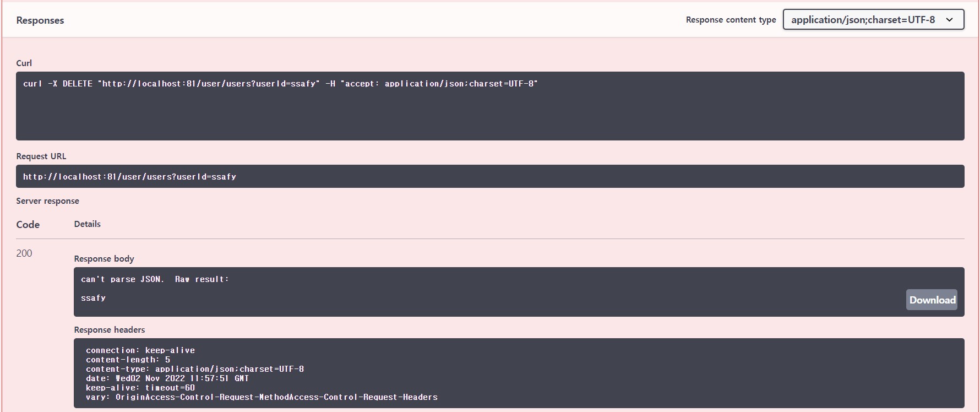Click the Code column header

(28, 225)
